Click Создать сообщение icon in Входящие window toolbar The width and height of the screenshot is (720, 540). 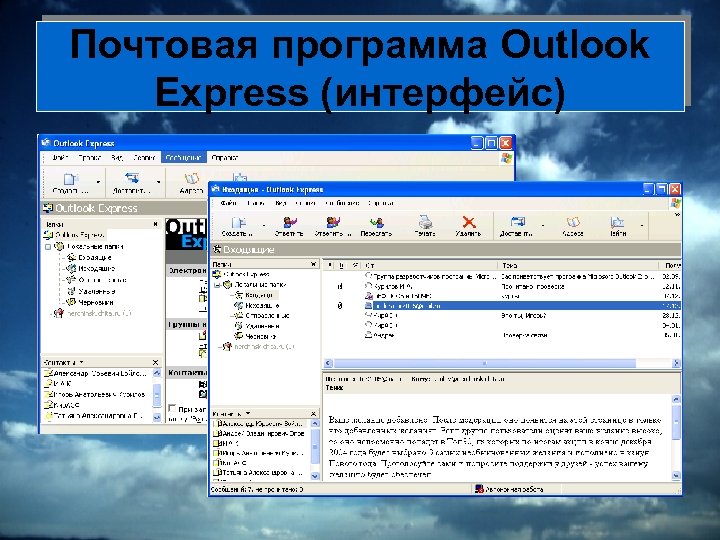tap(238, 223)
